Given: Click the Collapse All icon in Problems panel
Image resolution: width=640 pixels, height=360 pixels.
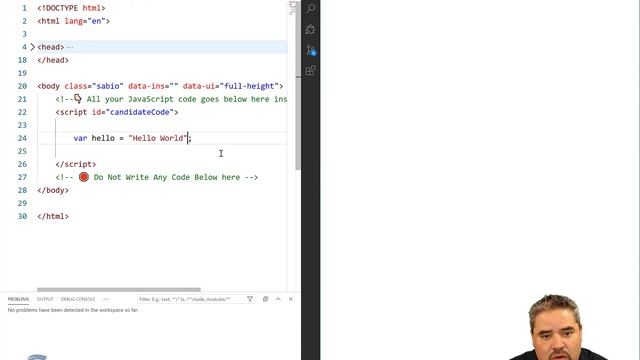Looking at the screenshot, I should pos(265,299).
